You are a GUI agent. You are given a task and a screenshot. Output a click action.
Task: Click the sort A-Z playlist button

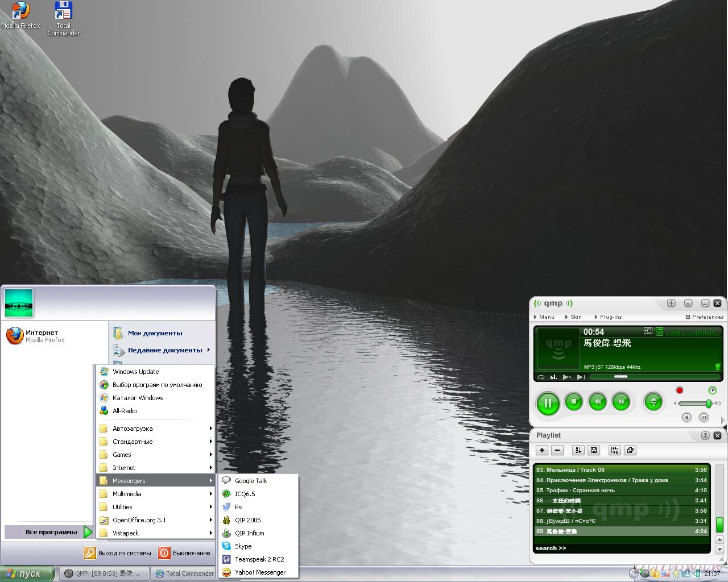coord(578,450)
